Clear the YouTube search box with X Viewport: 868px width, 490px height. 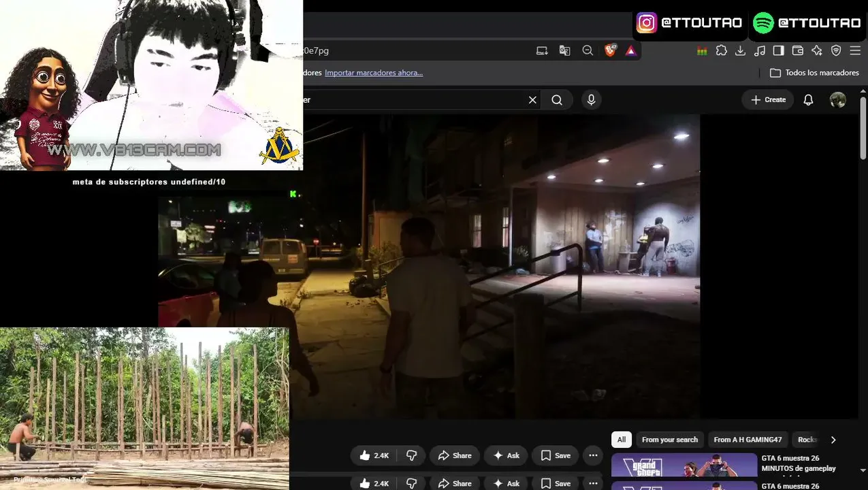[x=532, y=100]
